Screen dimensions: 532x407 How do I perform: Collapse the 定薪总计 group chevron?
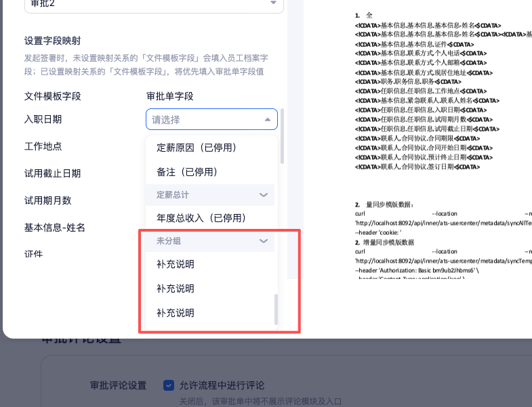coord(264,195)
